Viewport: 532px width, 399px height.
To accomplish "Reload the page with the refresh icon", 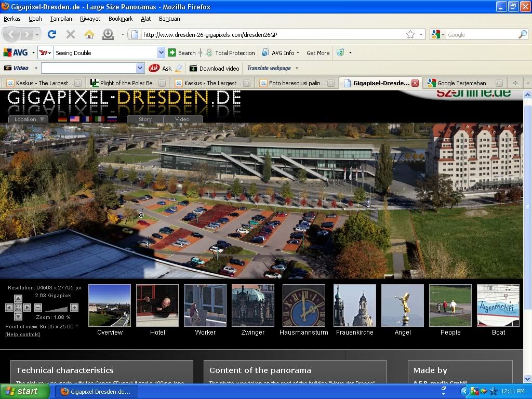I will (x=52, y=34).
